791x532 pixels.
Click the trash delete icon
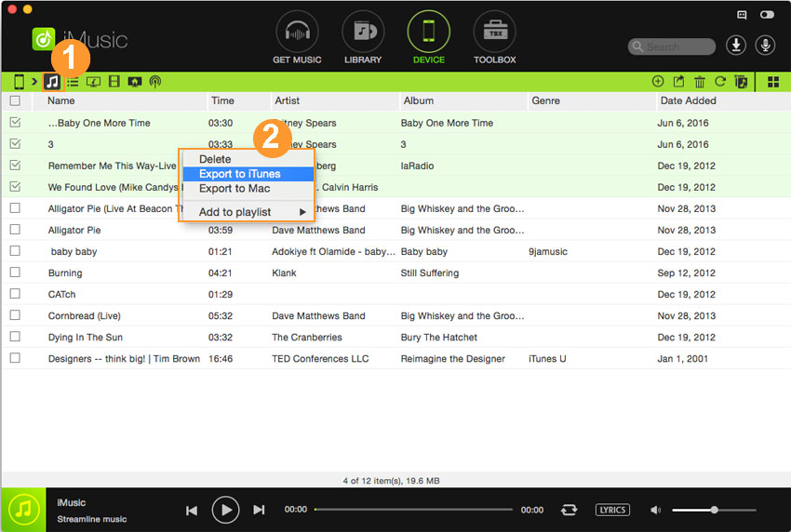point(700,81)
